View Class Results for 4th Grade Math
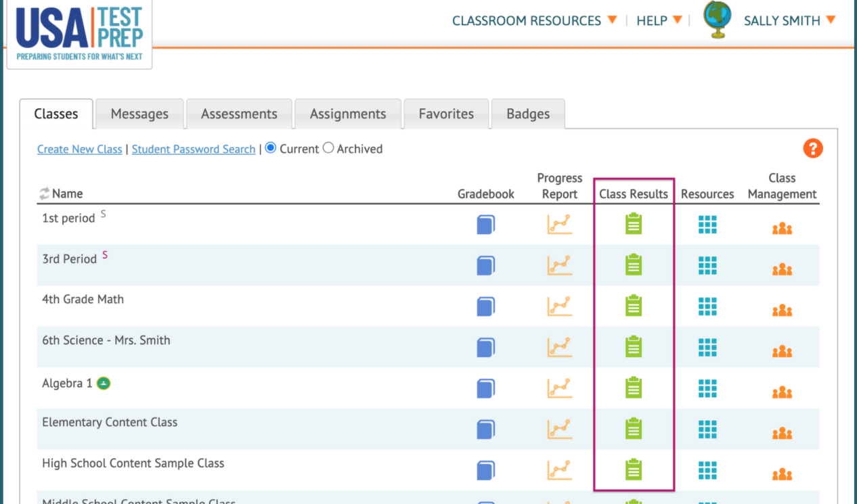 [634, 306]
